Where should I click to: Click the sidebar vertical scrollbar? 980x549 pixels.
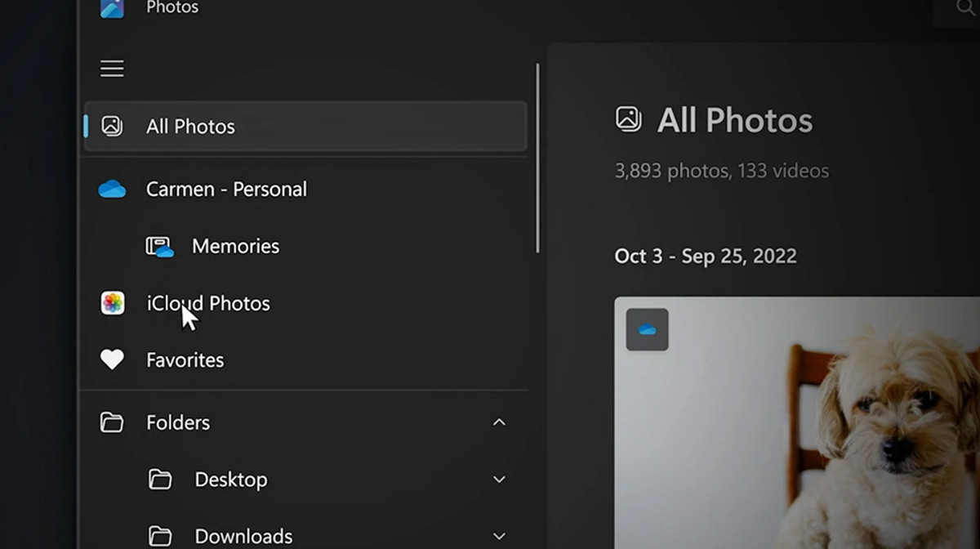click(537, 158)
